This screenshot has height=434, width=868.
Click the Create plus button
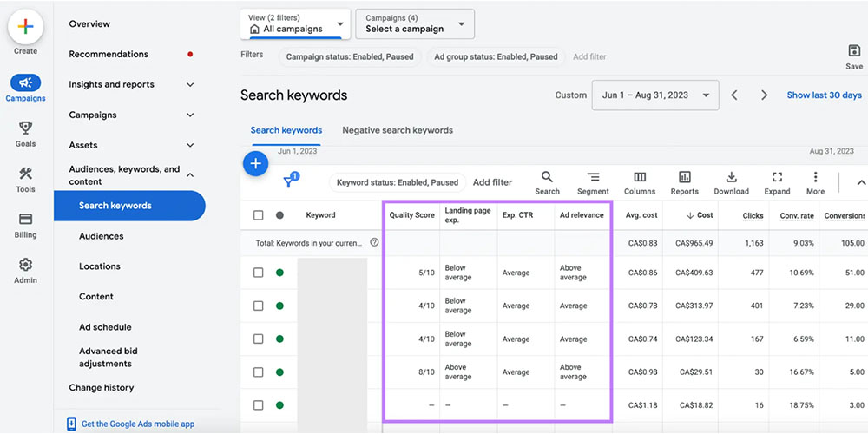(25, 27)
